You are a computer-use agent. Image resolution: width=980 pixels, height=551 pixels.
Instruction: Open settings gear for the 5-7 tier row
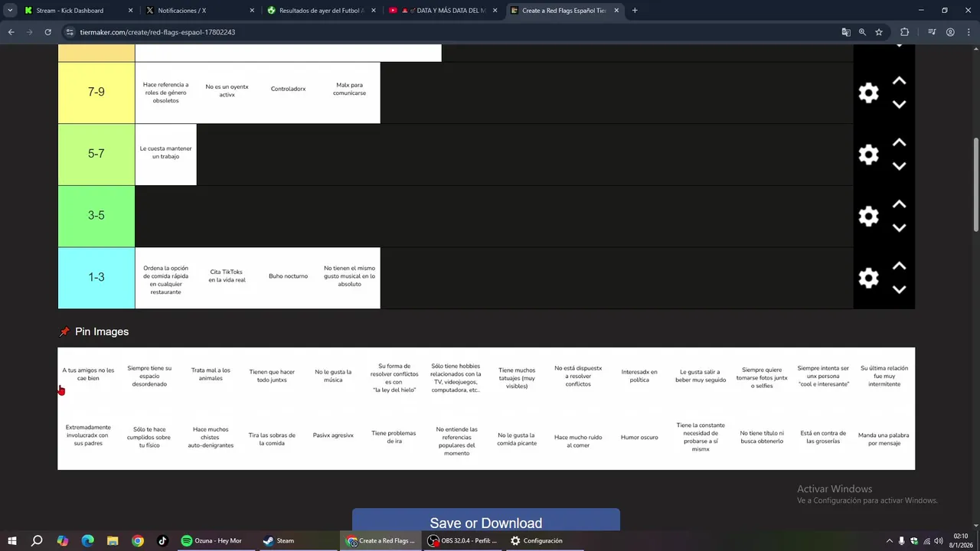click(868, 155)
